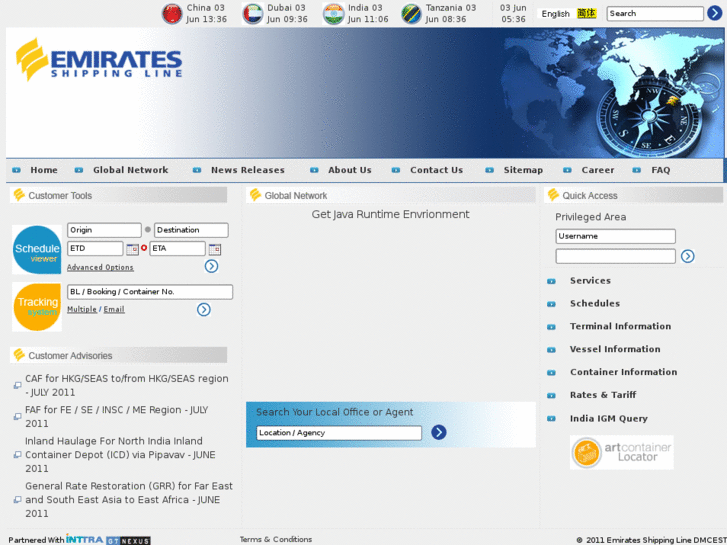Image resolution: width=727 pixels, height=545 pixels.
Task: Open Container Information link
Action: point(624,372)
